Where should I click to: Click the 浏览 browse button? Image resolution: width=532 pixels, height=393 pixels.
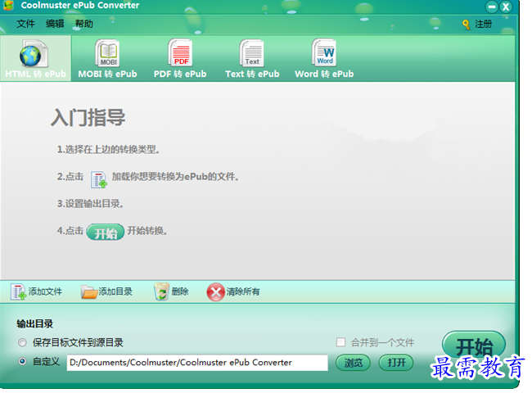pos(353,363)
